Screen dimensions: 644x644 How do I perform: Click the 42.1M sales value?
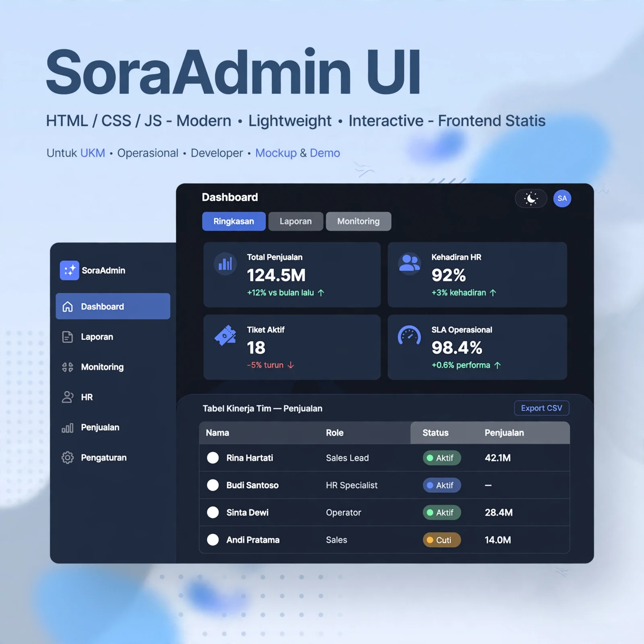[x=498, y=458]
